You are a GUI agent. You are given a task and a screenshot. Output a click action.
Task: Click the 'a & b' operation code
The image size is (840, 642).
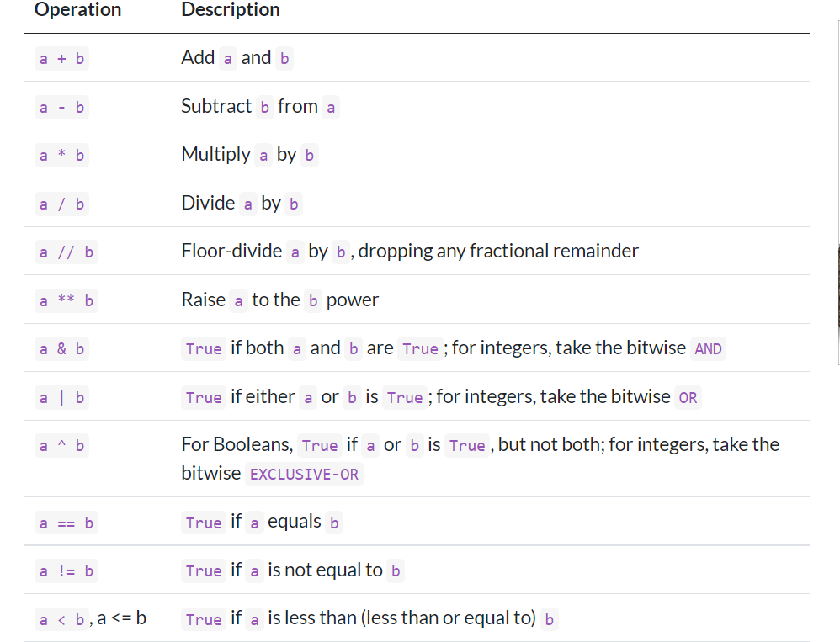point(61,349)
